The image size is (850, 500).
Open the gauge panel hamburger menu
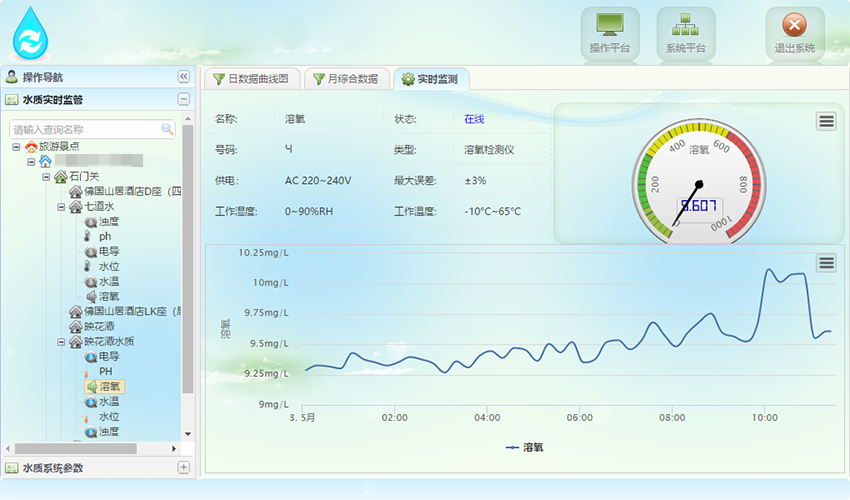pyautogui.click(x=825, y=121)
